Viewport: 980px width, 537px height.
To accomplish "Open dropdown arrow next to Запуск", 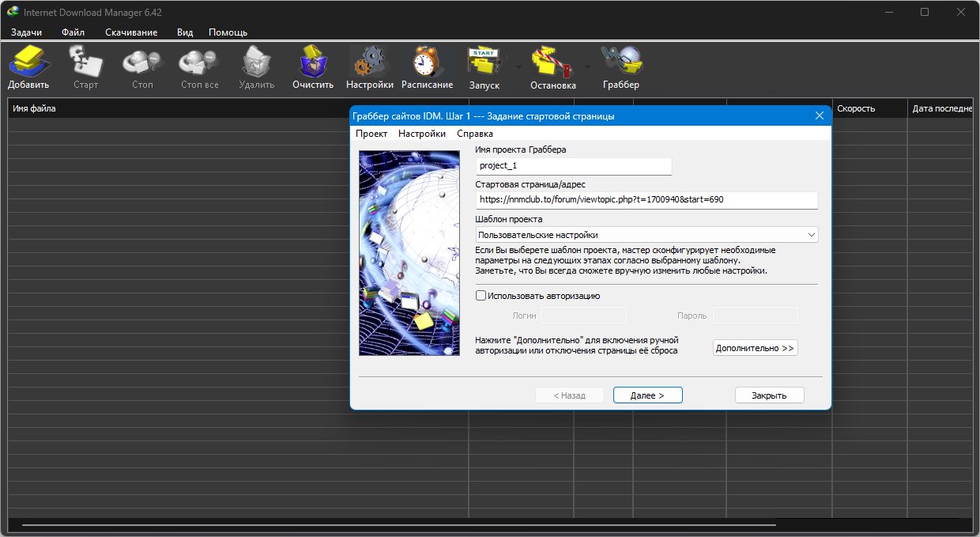I will [x=518, y=67].
